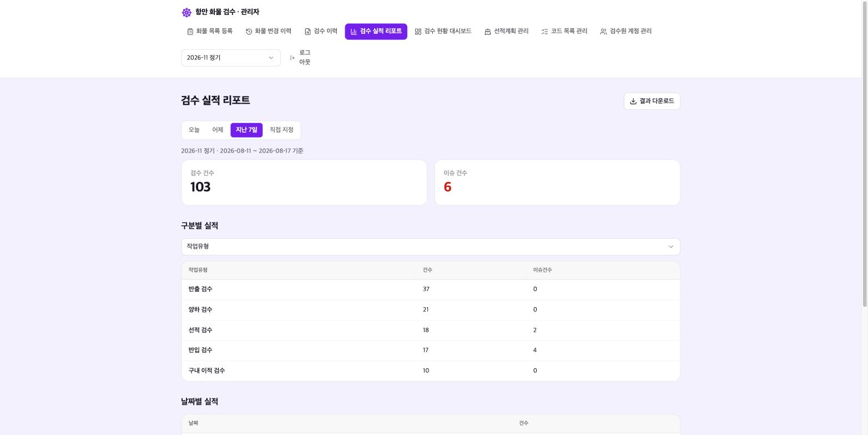Click the grid icon beside 검수 현황 대시보드
Screen dimensions: 868x435
tap(418, 32)
